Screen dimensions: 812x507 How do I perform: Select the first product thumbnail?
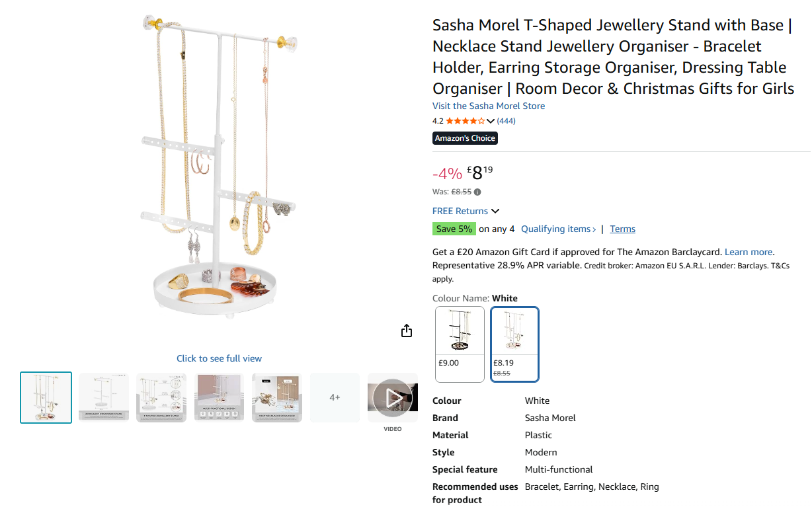[46, 397]
